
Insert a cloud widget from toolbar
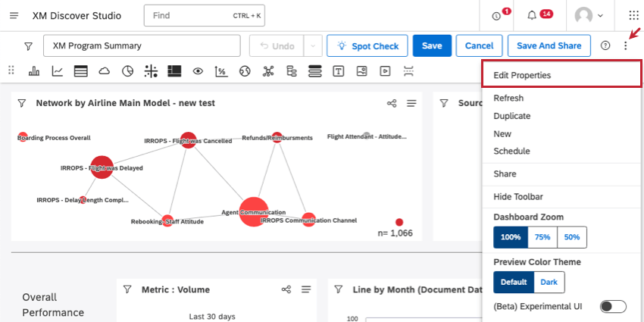coord(105,71)
